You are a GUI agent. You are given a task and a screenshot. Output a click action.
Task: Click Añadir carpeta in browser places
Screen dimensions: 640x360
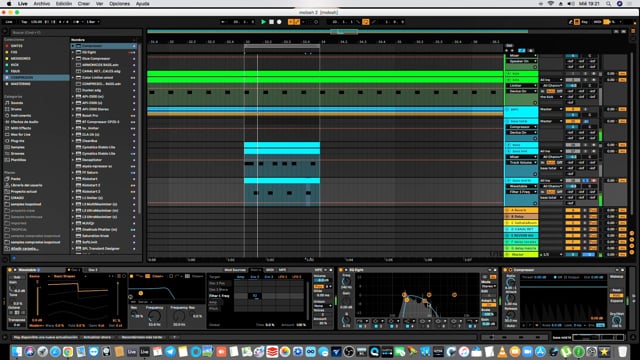(24, 248)
